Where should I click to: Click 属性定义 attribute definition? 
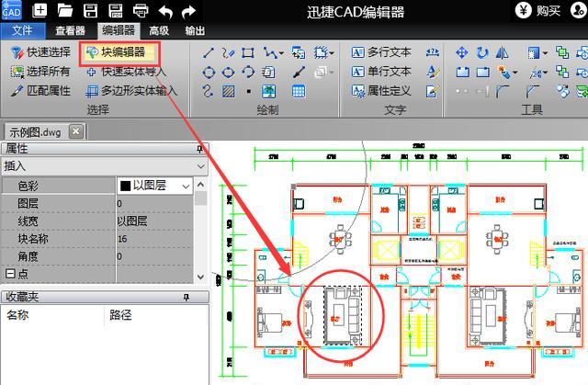pyautogui.click(x=381, y=91)
